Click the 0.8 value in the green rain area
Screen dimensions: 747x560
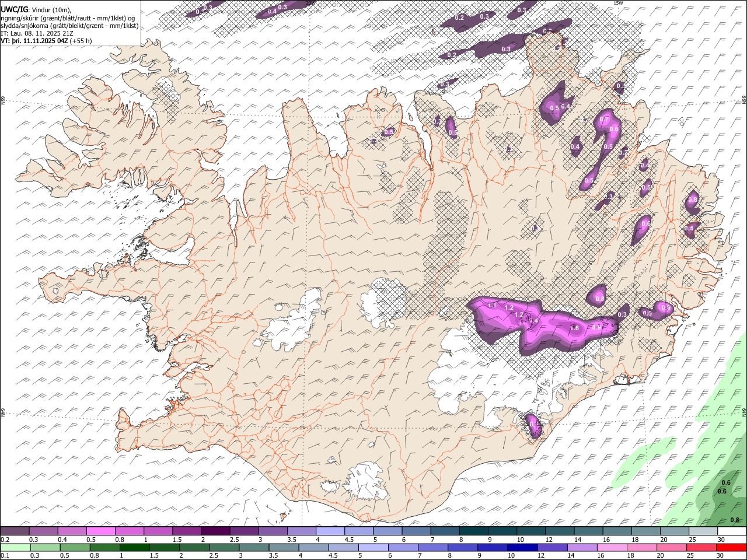pos(735,520)
